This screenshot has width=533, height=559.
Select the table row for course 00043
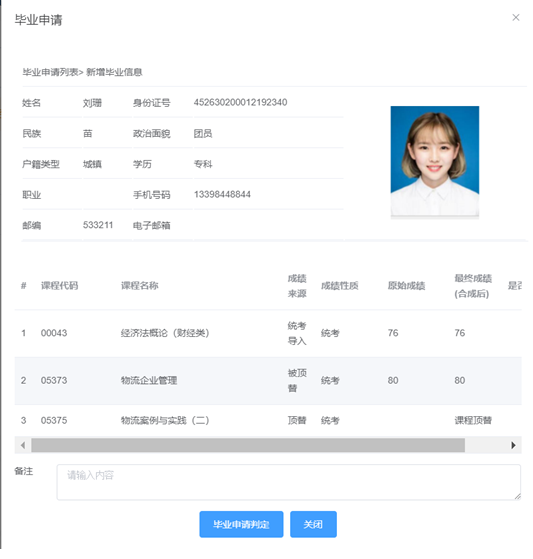click(x=268, y=333)
